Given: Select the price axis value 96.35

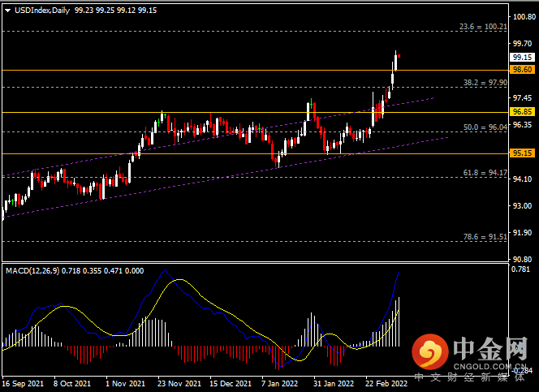Looking at the screenshot, I should [522, 125].
